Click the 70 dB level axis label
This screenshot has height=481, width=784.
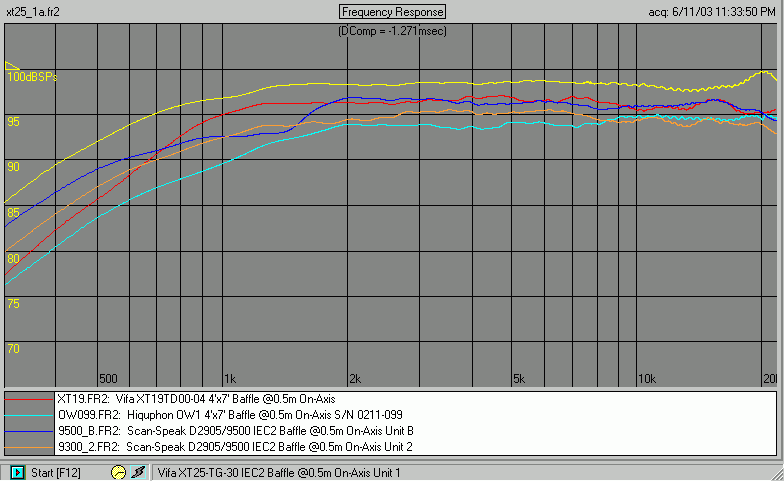13,348
